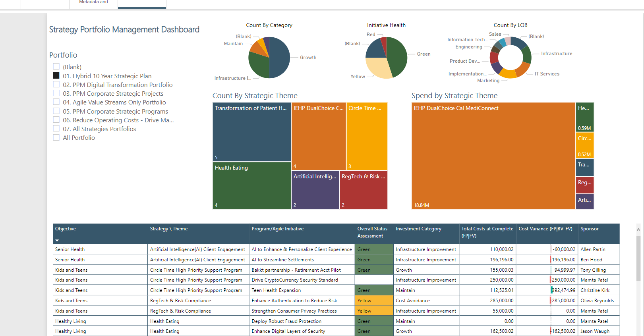Click the table scrollbar up arrow
The width and height of the screenshot is (644, 336).
(x=638, y=230)
